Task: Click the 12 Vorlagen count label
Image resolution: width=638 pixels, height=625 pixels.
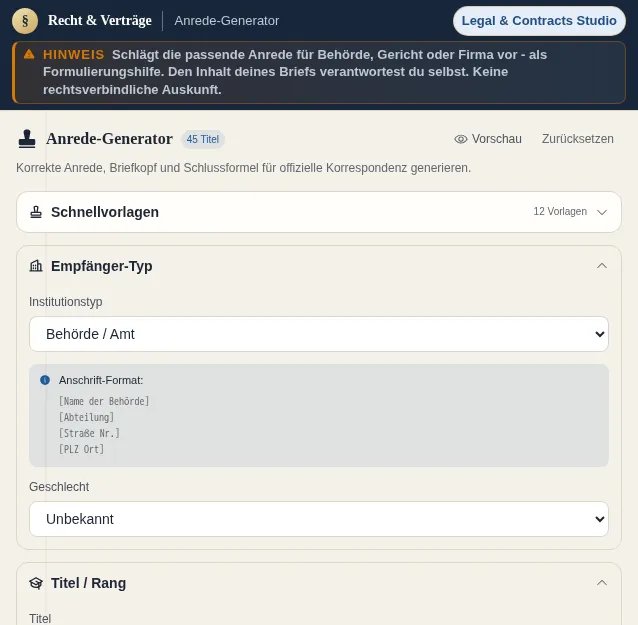Action: (x=560, y=212)
